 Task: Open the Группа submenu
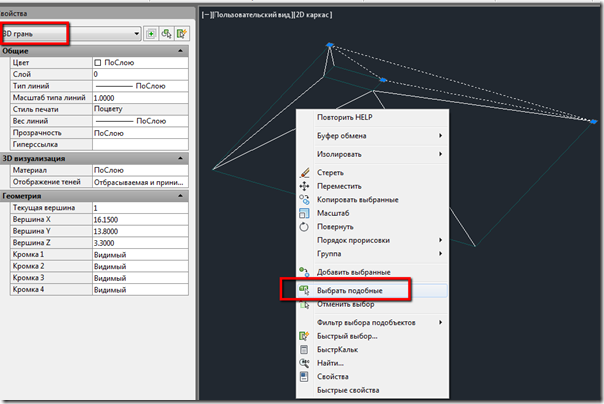[372, 253]
